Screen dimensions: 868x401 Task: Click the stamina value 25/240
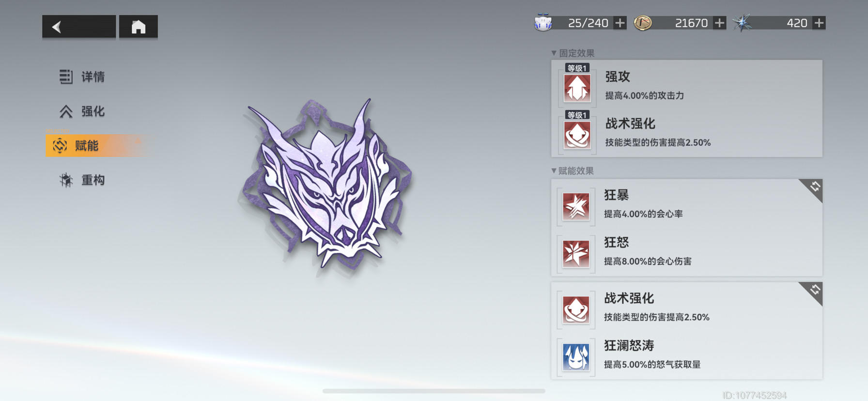588,23
